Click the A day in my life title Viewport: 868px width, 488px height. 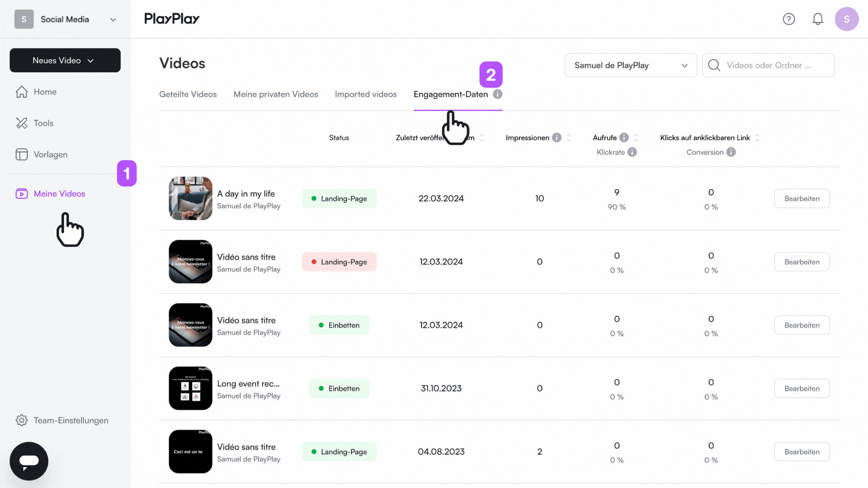click(246, 193)
